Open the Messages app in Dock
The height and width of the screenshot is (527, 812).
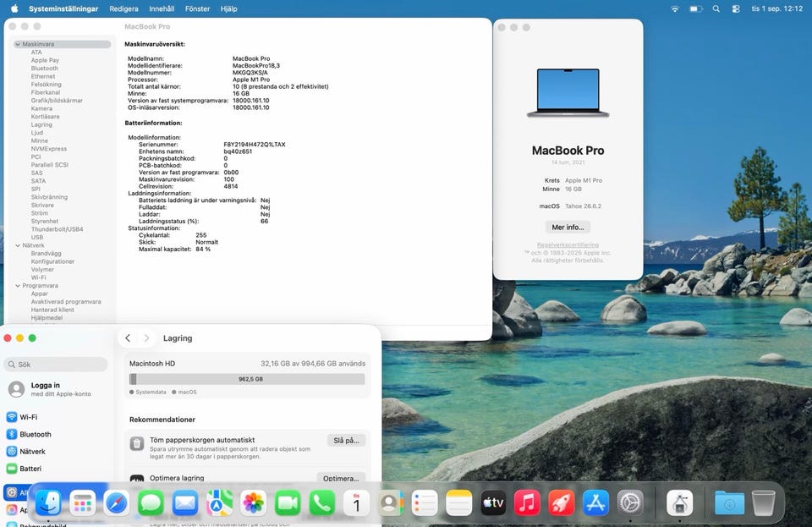click(x=151, y=502)
